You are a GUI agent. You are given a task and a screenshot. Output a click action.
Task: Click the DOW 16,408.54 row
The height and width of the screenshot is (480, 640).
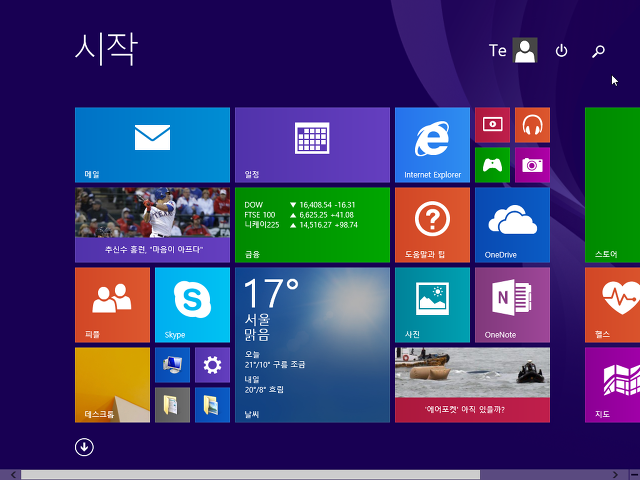click(300, 205)
